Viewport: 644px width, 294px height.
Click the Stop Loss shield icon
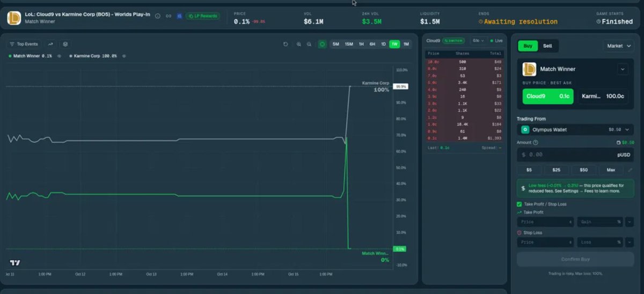(519, 233)
